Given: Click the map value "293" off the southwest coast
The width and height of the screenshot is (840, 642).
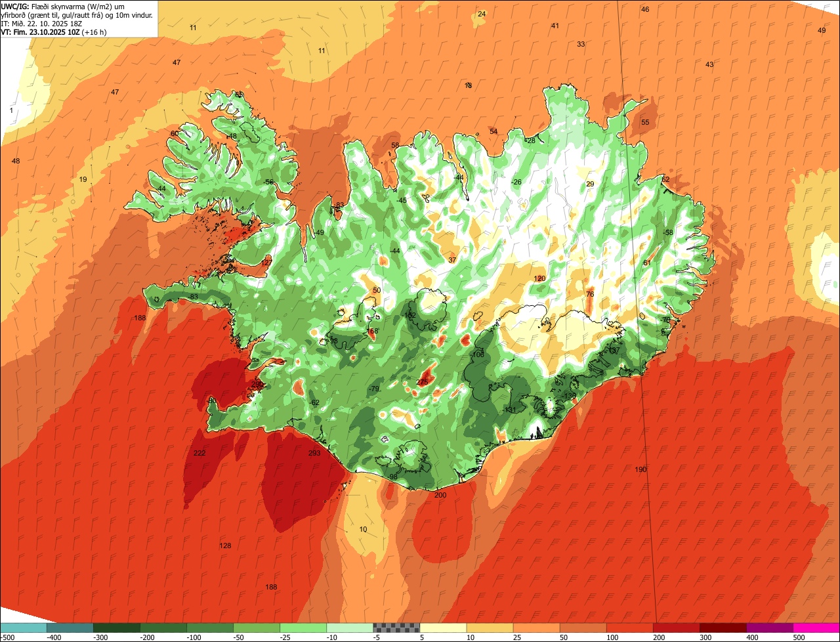Looking at the screenshot, I should tap(314, 453).
